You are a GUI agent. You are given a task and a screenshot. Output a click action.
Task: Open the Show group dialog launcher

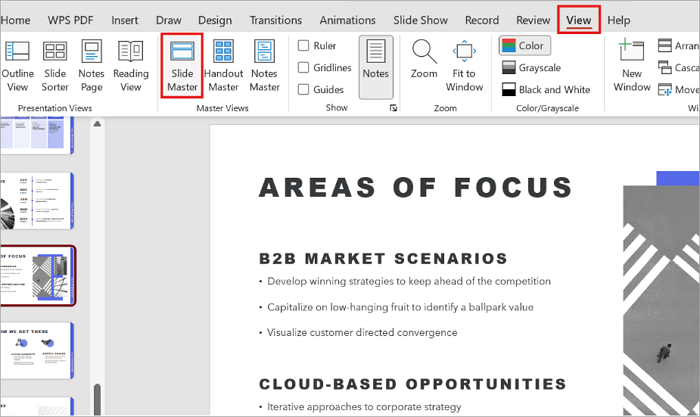[x=393, y=108]
